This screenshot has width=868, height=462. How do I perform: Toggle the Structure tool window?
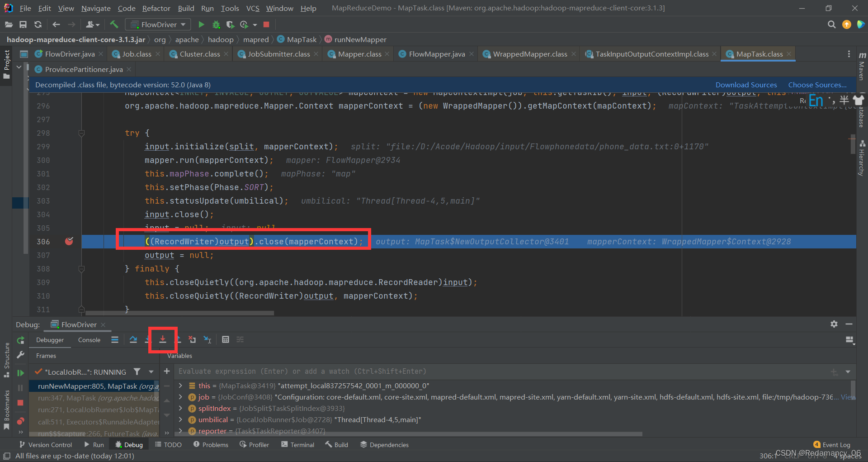pyautogui.click(x=6, y=360)
